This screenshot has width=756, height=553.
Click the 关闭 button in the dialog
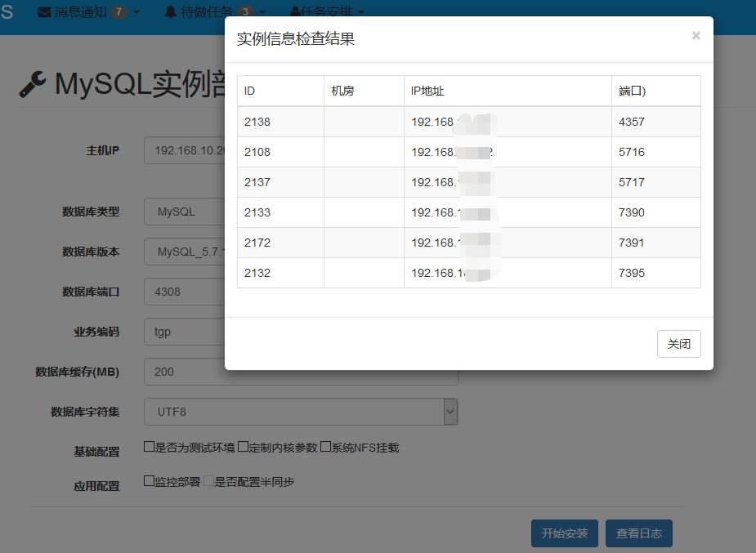pyautogui.click(x=679, y=344)
